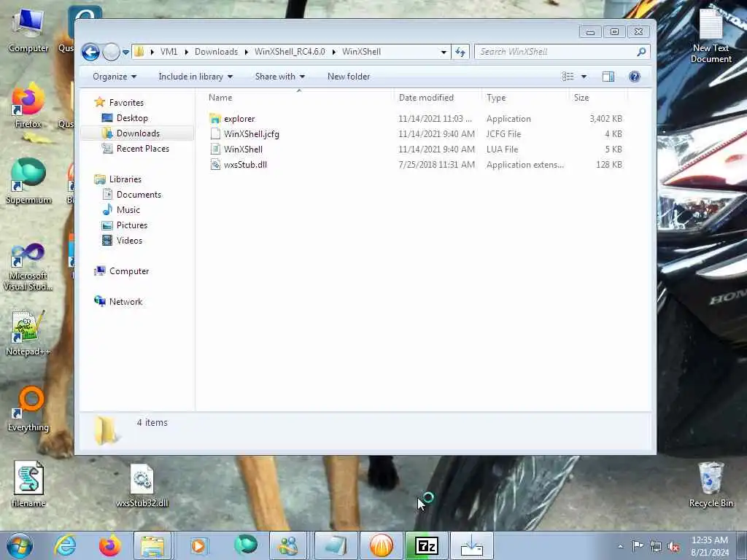Open the Action Center flag icon

tap(638, 546)
